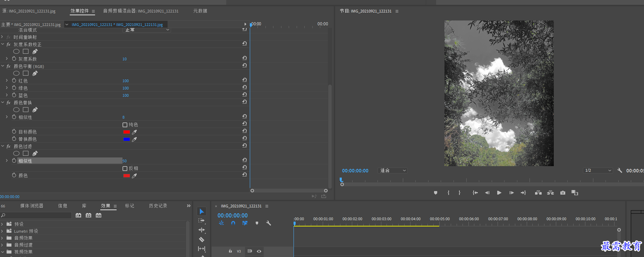
Task: Click the effects search field
Action: pos(36,215)
